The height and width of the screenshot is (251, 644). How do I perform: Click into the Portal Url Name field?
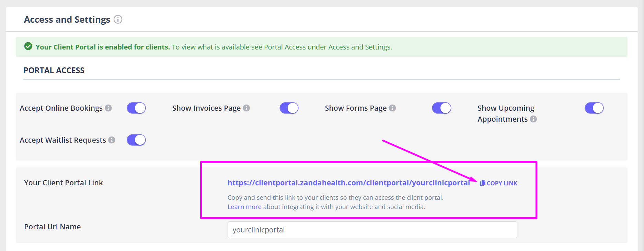372,230
